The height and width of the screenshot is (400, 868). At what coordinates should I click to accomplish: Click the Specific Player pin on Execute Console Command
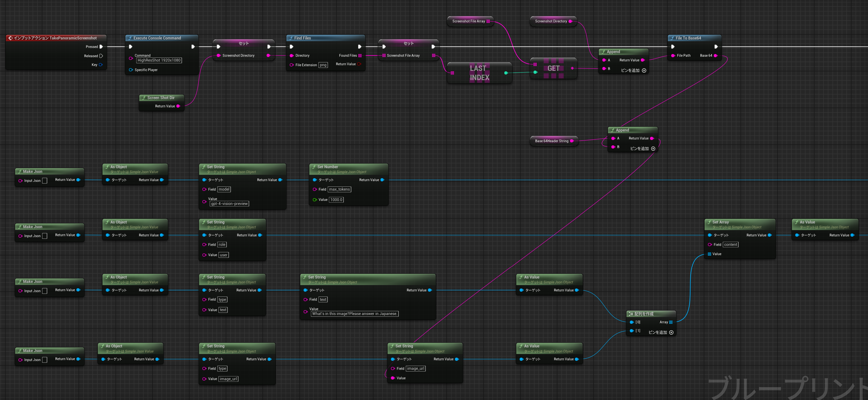131,70
